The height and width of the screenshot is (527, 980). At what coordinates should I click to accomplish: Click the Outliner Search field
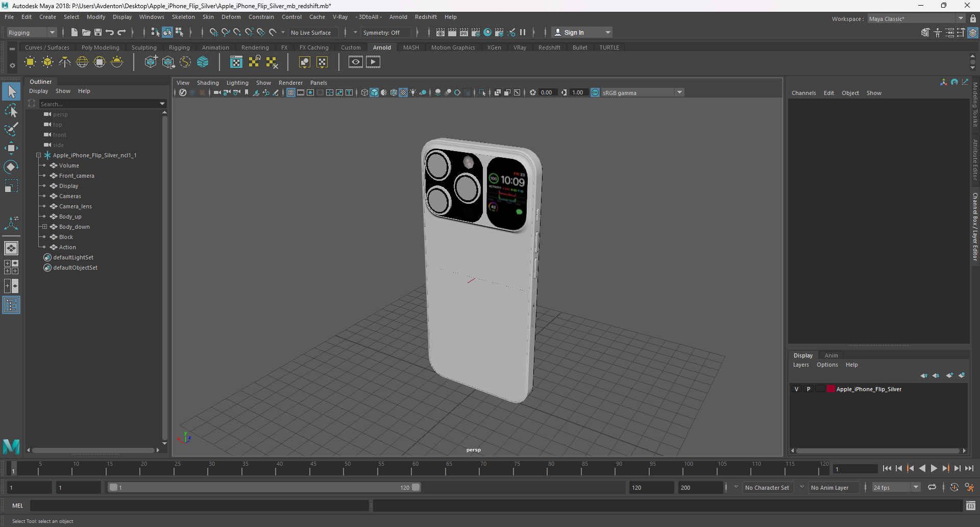point(100,104)
